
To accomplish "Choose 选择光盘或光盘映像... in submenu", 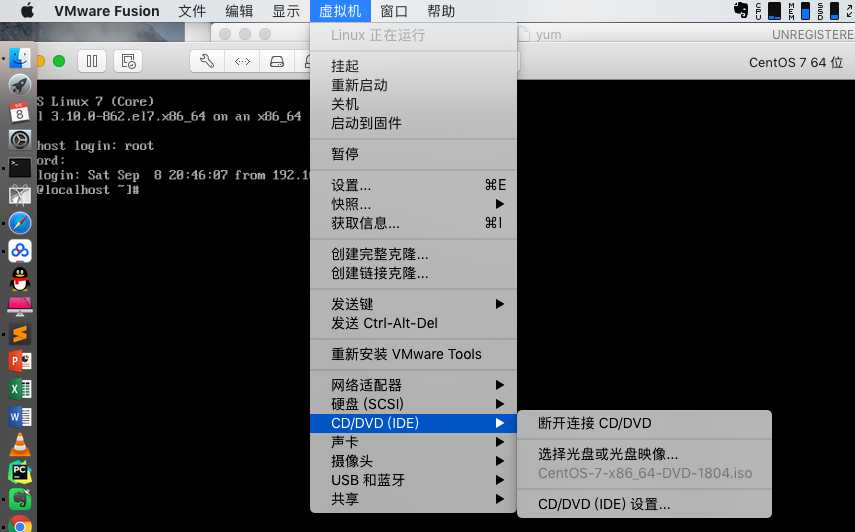I will coord(644,454).
